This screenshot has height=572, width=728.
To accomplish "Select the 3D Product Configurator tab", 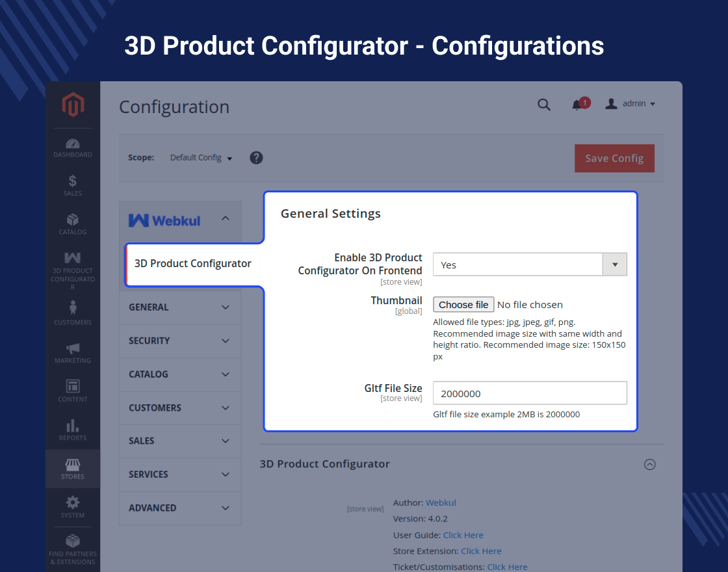I will (x=192, y=263).
